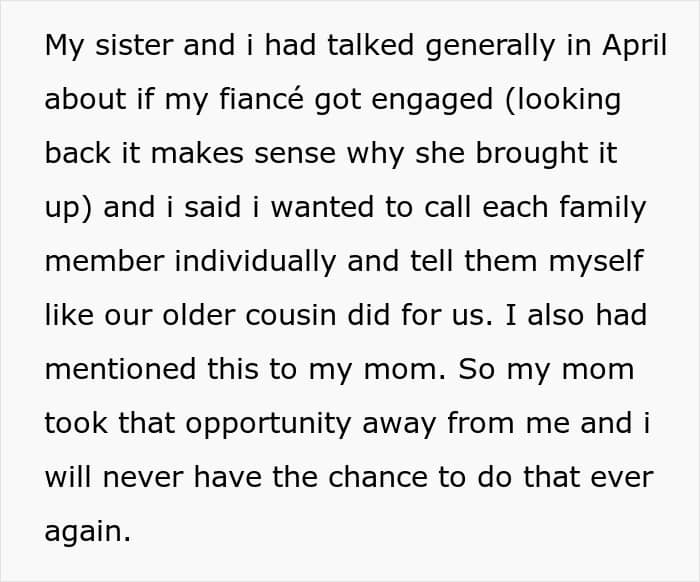Click the word "sister" in first line
This screenshot has height=582, width=700.
point(134,46)
